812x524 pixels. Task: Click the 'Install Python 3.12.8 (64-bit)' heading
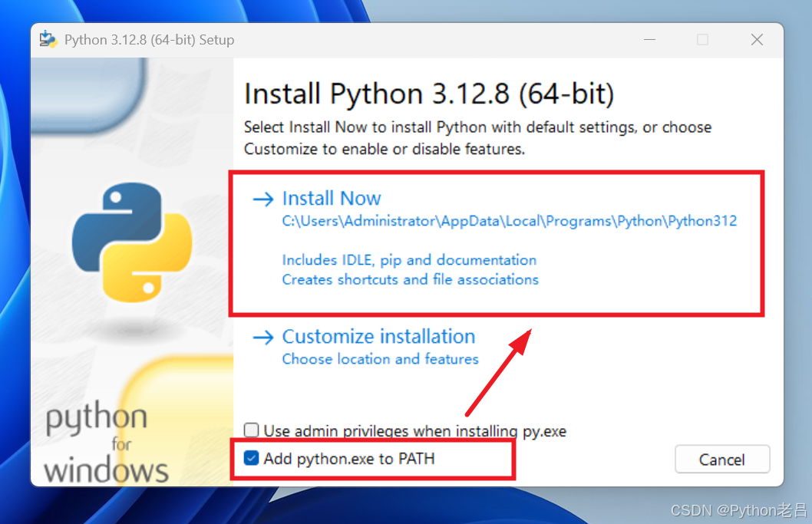click(429, 94)
